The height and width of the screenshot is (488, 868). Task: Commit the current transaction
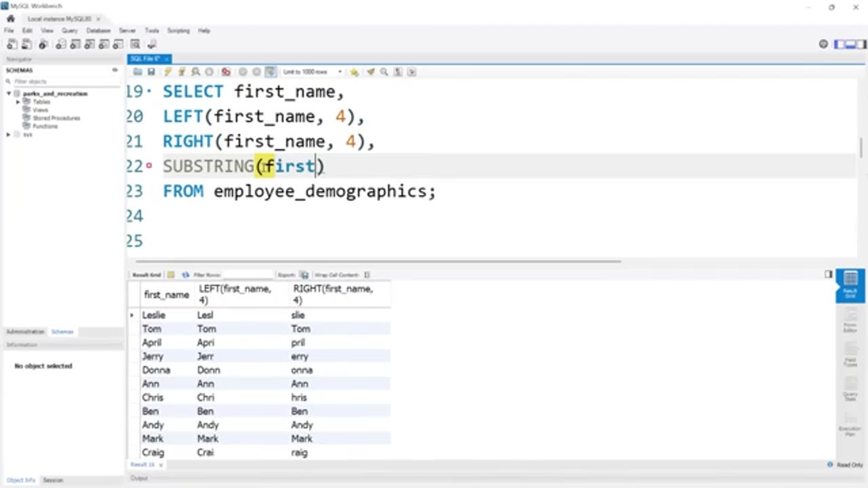[x=243, y=72]
